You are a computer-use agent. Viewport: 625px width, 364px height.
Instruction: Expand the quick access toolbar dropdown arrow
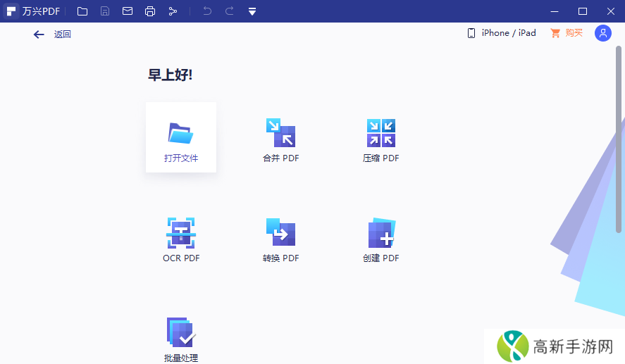[x=252, y=12]
